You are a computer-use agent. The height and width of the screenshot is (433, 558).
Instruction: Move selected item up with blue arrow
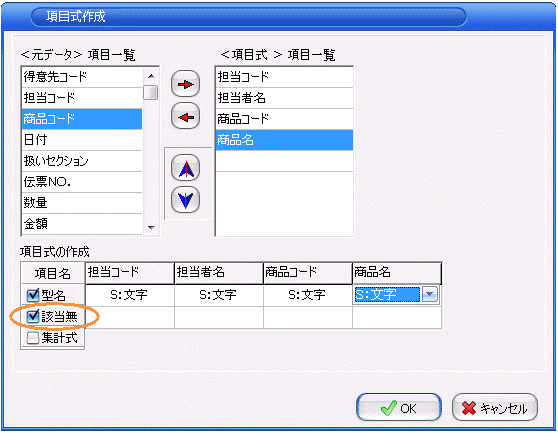click(x=185, y=168)
